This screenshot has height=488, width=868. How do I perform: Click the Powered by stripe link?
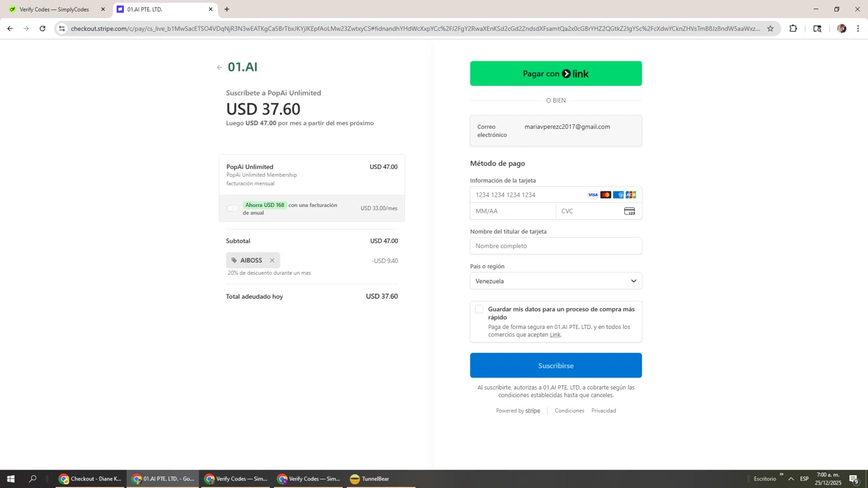click(x=518, y=411)
